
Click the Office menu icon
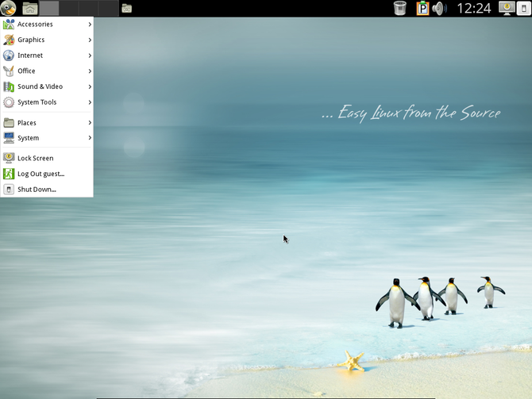(x=9, y=71)
